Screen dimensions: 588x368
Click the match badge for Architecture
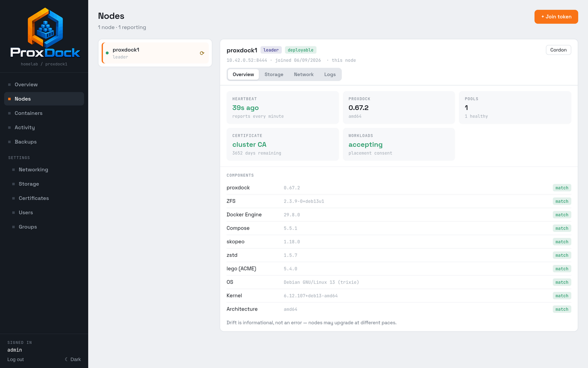(562, 309)
